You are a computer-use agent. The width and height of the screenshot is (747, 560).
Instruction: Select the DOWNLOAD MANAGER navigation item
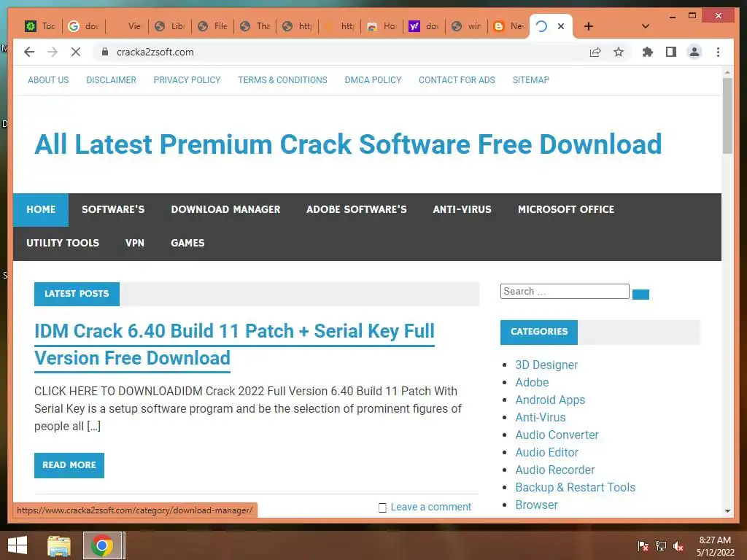225,209
